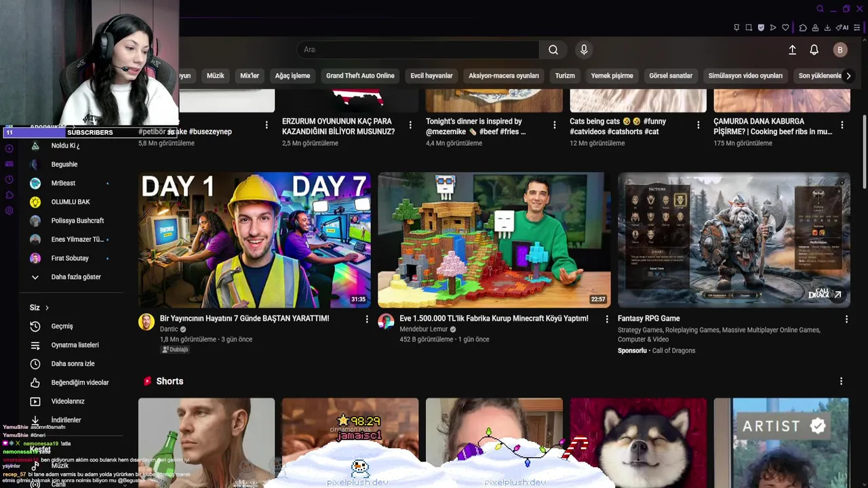Screen dimensions: 868x488
Task: Open the sidebar history clock icon
Action: [9, 180]
